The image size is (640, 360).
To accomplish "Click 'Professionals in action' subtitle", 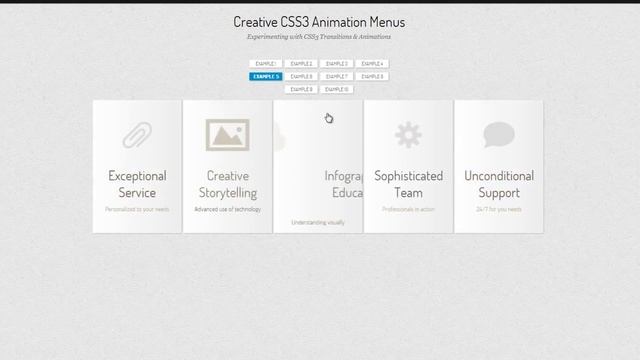I will [408, 209].
